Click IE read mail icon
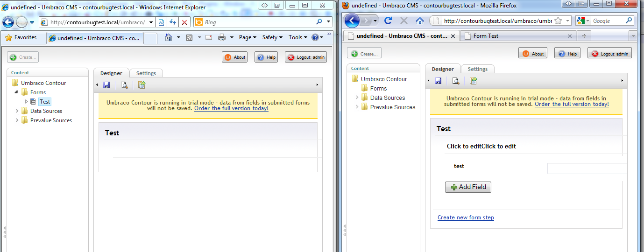Viewport: 644px width, 252px height. (209, 37)
